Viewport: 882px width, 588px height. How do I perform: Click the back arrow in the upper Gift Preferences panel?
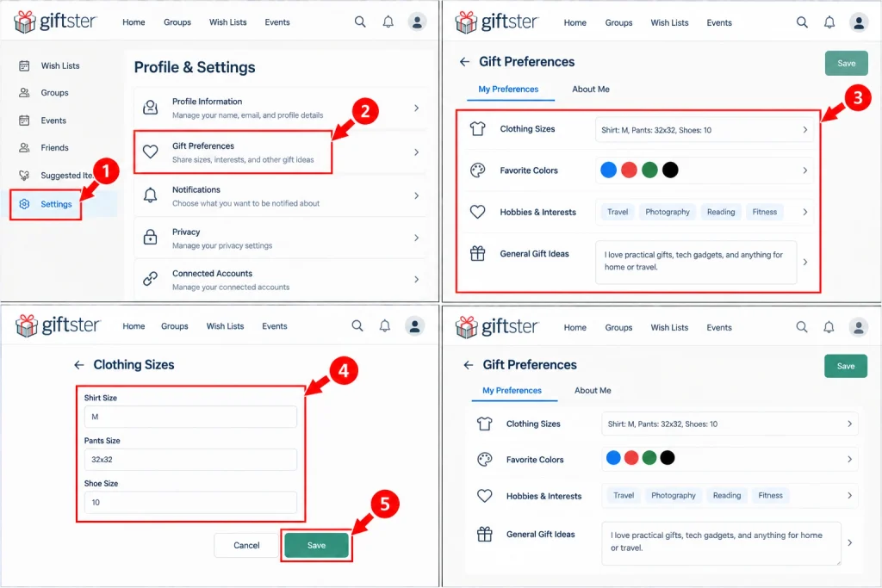(x=464, y=62)
